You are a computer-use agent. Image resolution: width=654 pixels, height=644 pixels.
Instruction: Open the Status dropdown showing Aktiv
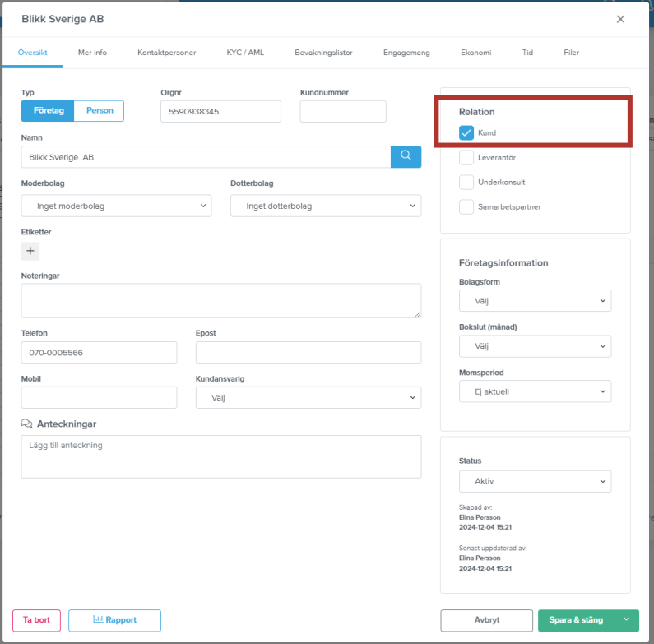tap(536, 481)
